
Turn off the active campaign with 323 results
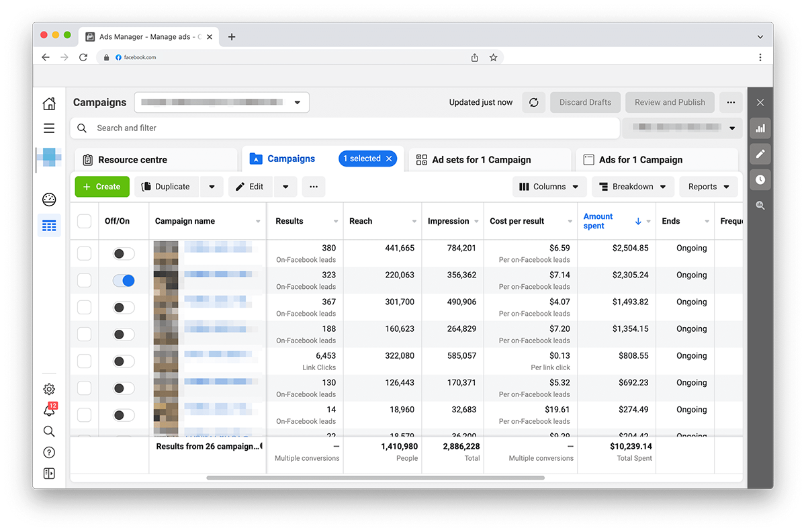tap(124, 280)
